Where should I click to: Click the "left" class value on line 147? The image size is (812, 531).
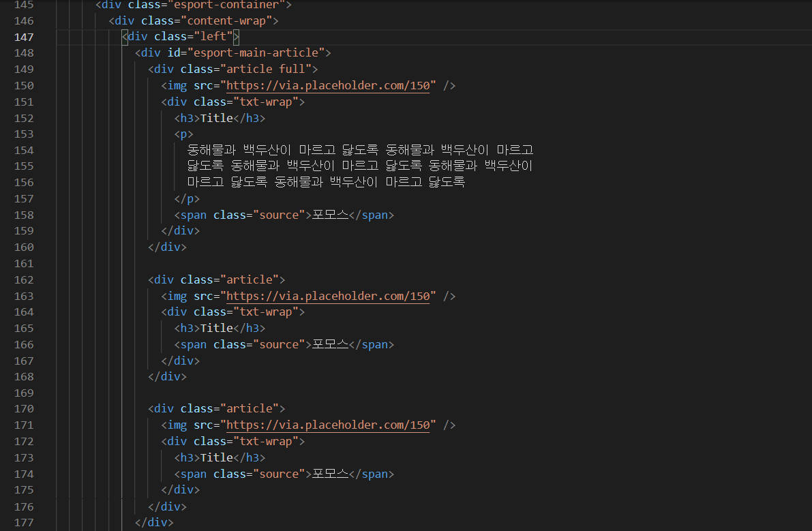tap(213, 36)
